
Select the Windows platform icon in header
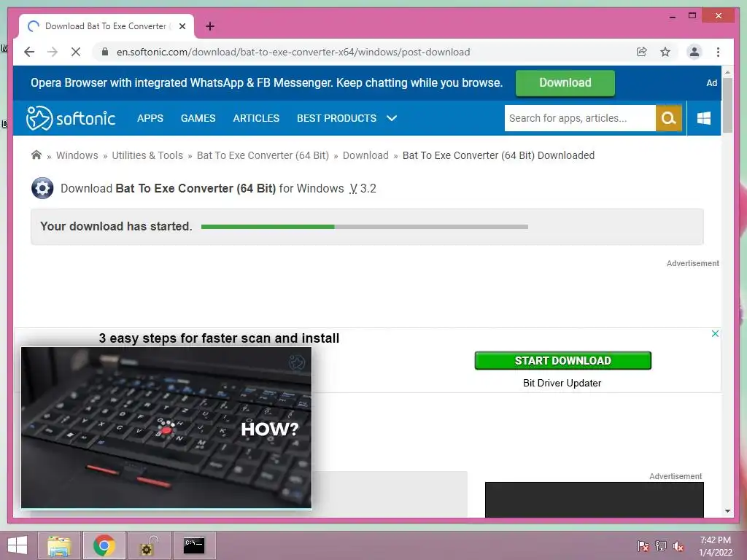(x=704, y=118)
